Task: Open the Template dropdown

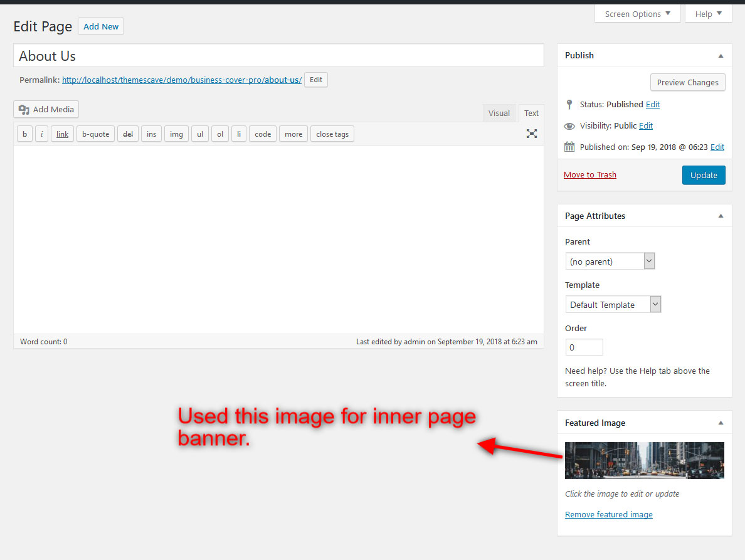Action: point(613,305)
